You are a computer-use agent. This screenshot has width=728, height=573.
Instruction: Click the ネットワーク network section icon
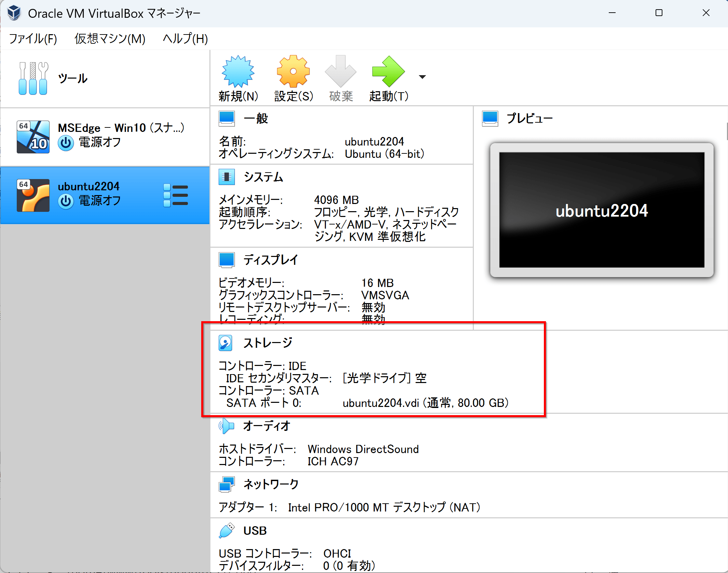pyautogui.click(x=226, y=484)
